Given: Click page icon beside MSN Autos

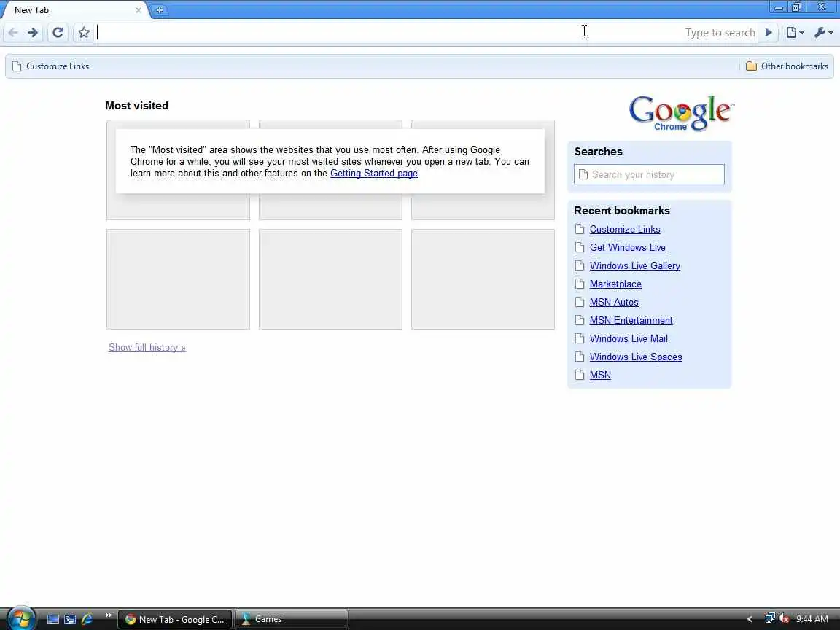Looking at the screenshot, I should [x=580, y=302].
